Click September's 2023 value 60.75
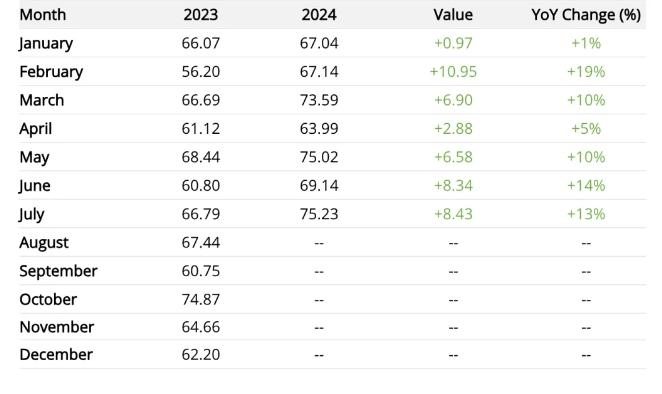 pos(201,271)
